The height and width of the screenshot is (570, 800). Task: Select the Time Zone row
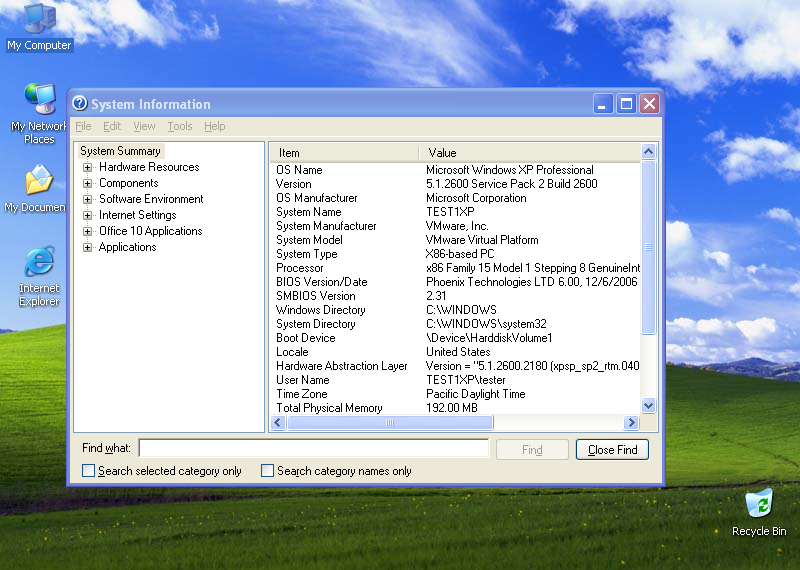pyautogui.click(x=455, y=394)
